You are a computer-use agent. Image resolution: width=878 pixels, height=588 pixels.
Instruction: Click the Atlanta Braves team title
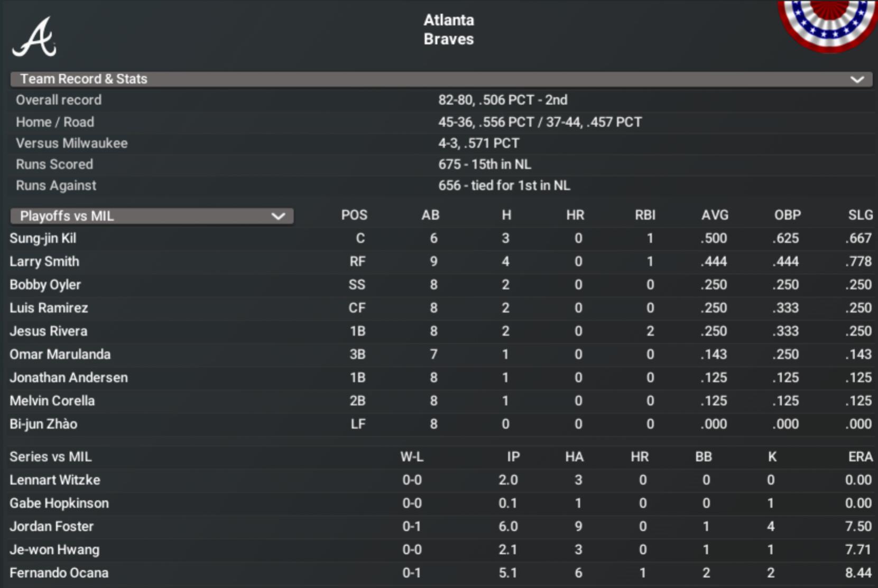[448, 30]
